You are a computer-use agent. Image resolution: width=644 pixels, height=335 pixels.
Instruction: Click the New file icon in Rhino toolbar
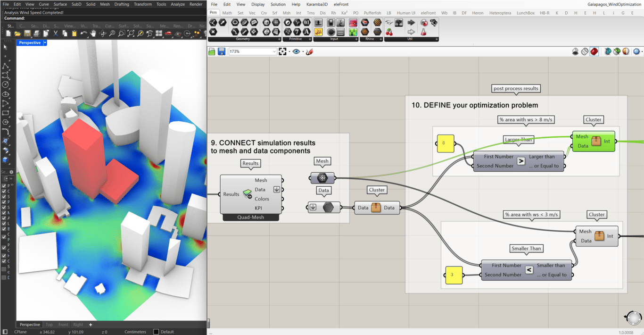tap(8, 33)
